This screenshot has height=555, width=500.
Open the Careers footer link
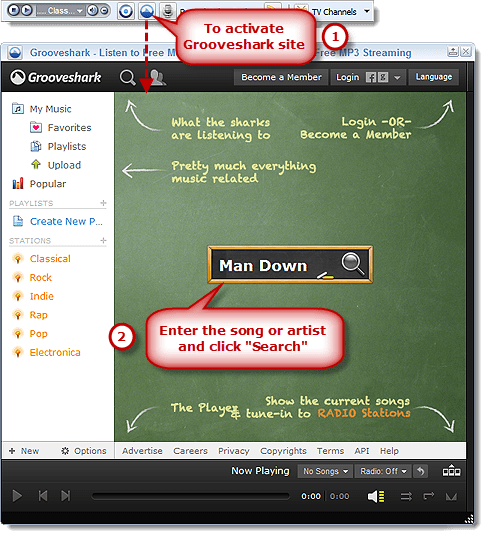point(190,451)
